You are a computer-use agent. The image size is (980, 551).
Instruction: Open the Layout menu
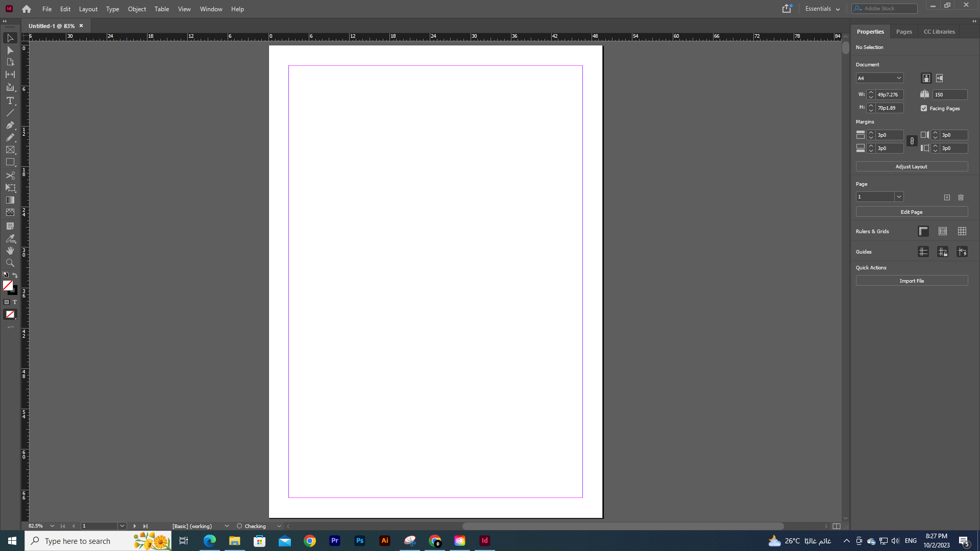88,9
